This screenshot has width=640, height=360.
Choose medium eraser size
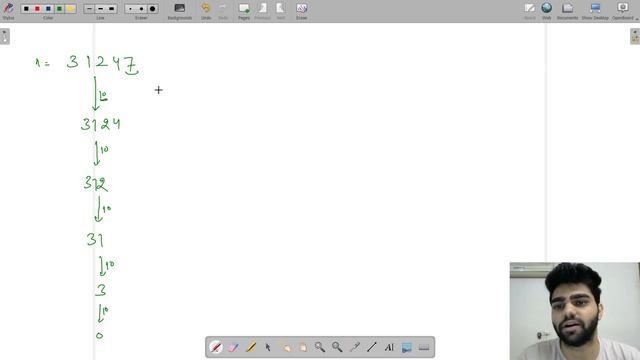pos(141,9)
